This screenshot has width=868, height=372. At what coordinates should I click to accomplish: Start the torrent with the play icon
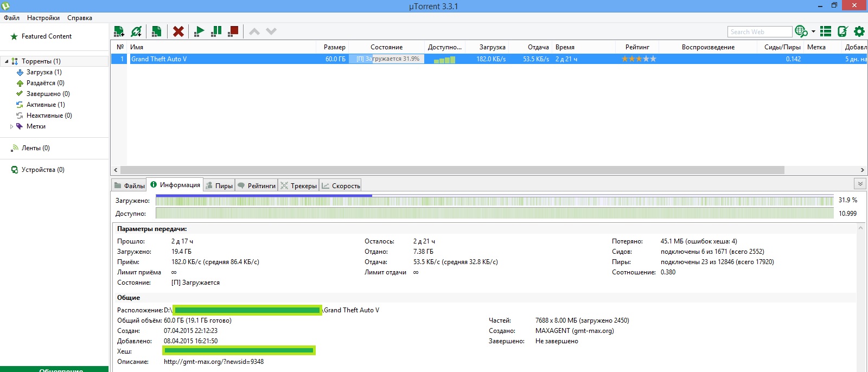199,31
